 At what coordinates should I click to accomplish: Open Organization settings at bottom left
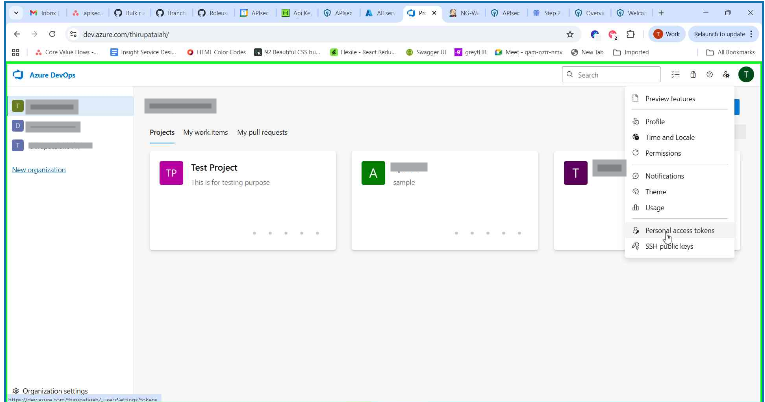click(49, 391)
